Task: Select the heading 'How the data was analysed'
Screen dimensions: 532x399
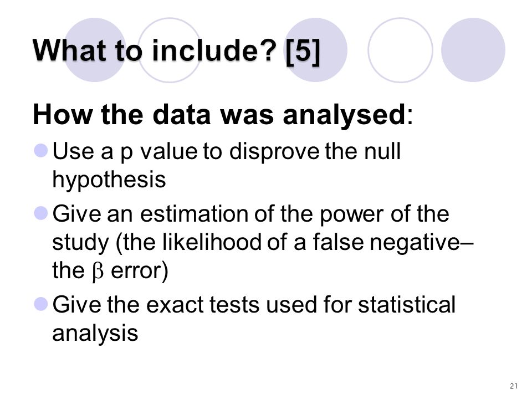Action: click(x=219, y=115)
